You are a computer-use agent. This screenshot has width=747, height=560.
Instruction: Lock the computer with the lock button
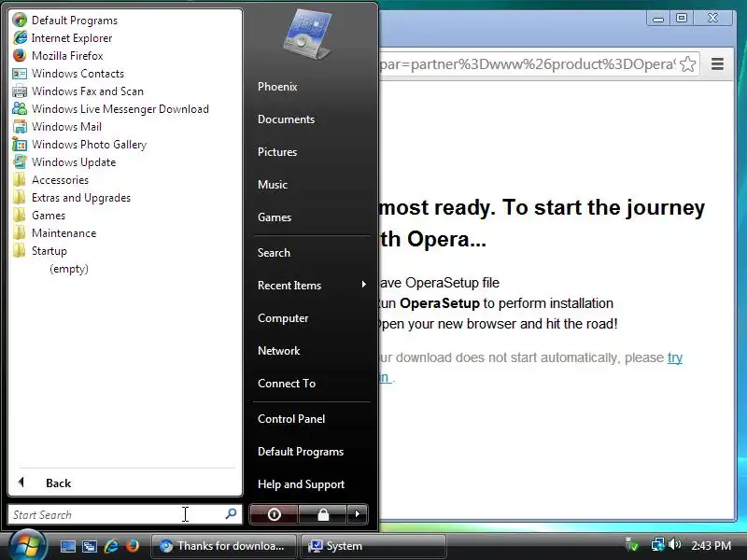[323, 514]
